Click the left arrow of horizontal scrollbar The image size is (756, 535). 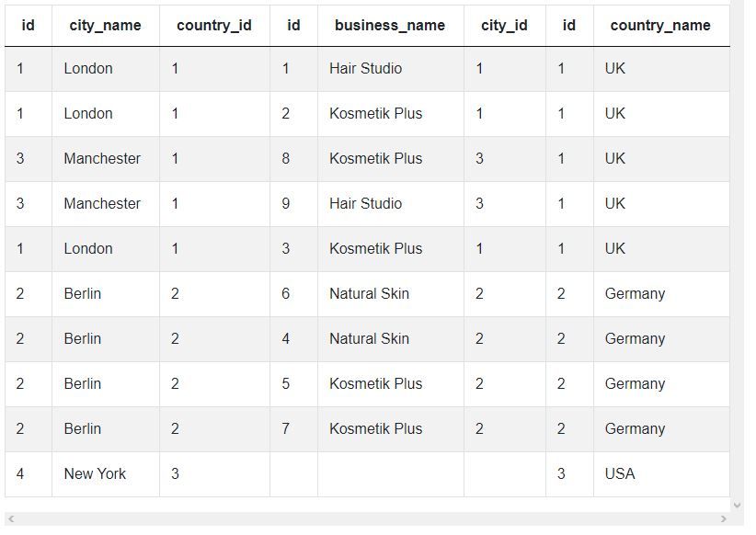pos(10,519)
